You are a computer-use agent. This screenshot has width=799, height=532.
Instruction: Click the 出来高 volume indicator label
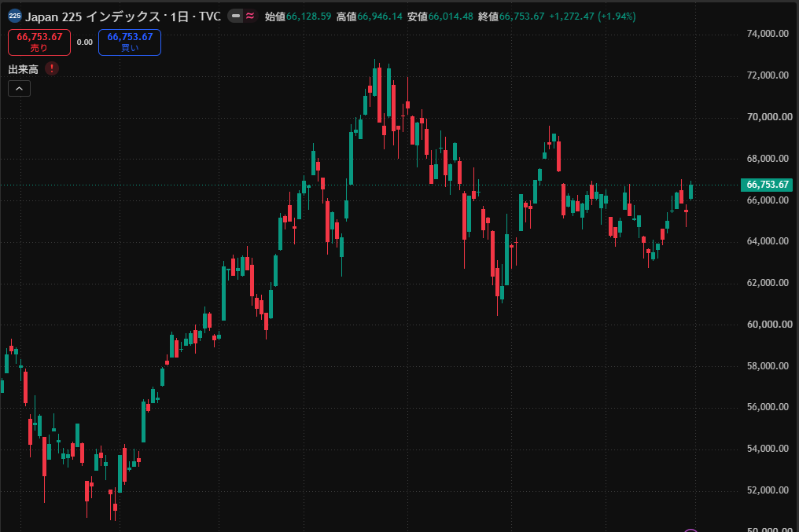coord(24,69)
